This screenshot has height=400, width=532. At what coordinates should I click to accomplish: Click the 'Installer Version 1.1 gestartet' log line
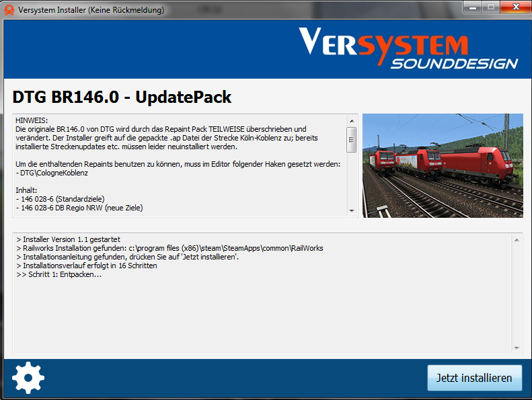pyautogui.click(x=68, y=239)
